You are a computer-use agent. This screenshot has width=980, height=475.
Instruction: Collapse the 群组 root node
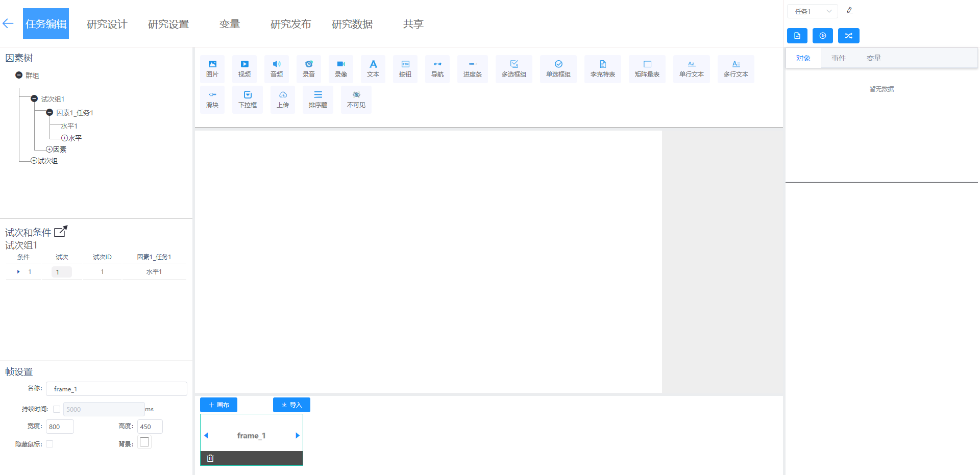[x=19, y=75]
